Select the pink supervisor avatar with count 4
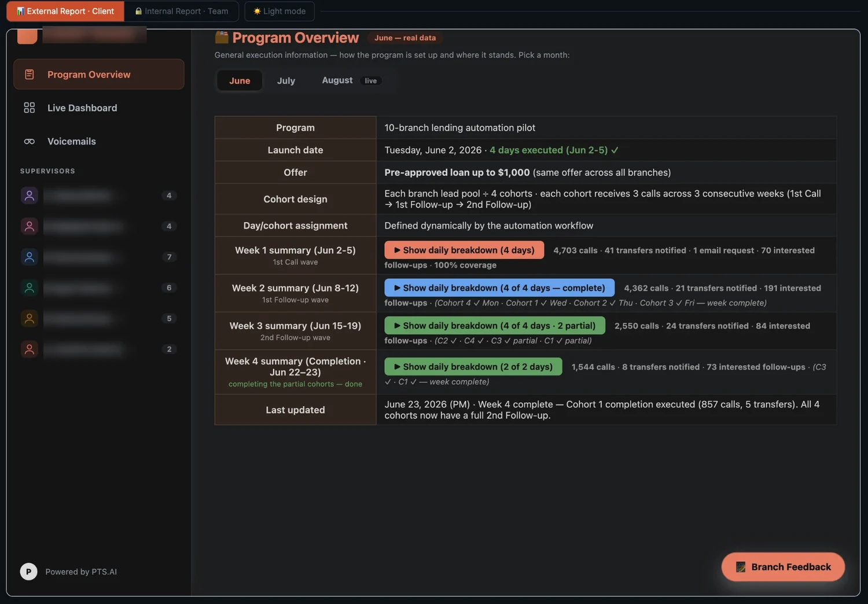 click(x=30, y=226)
